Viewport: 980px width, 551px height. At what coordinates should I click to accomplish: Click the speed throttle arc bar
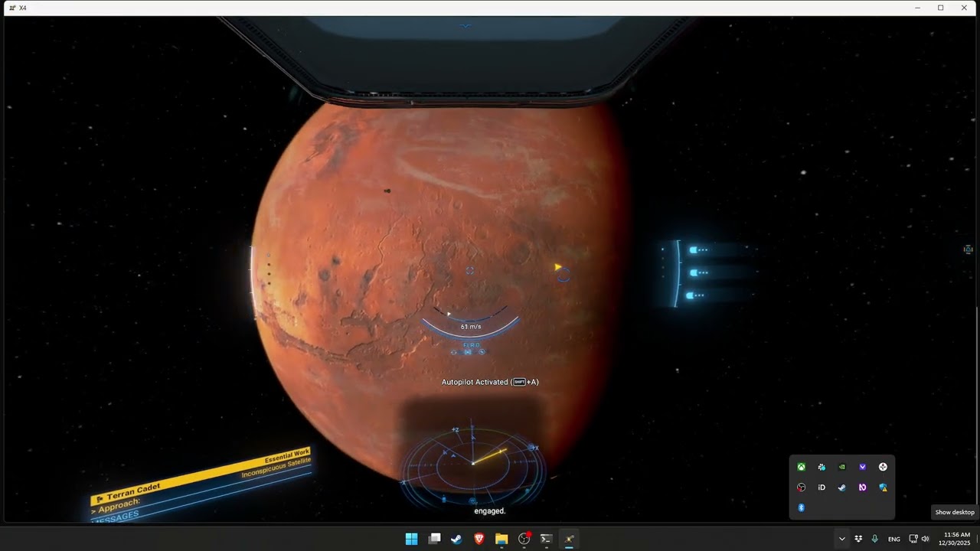(x=470, y=329)
